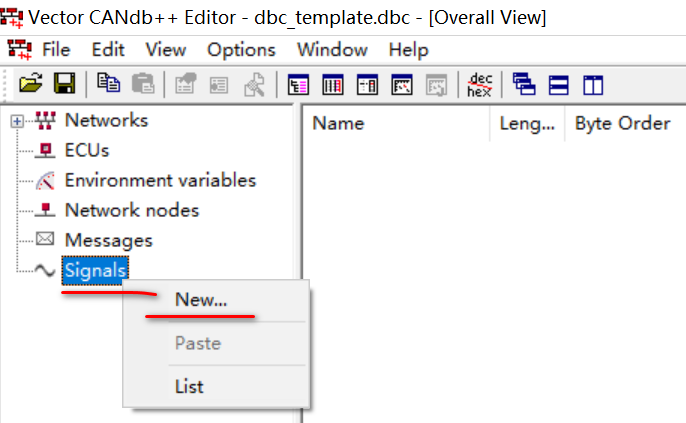Click the greyed find/search toolbar icon

254,84
